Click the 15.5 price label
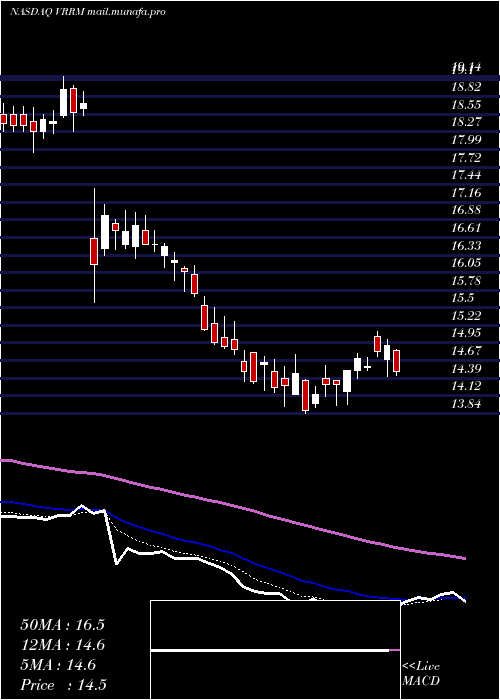 (462, 298)
